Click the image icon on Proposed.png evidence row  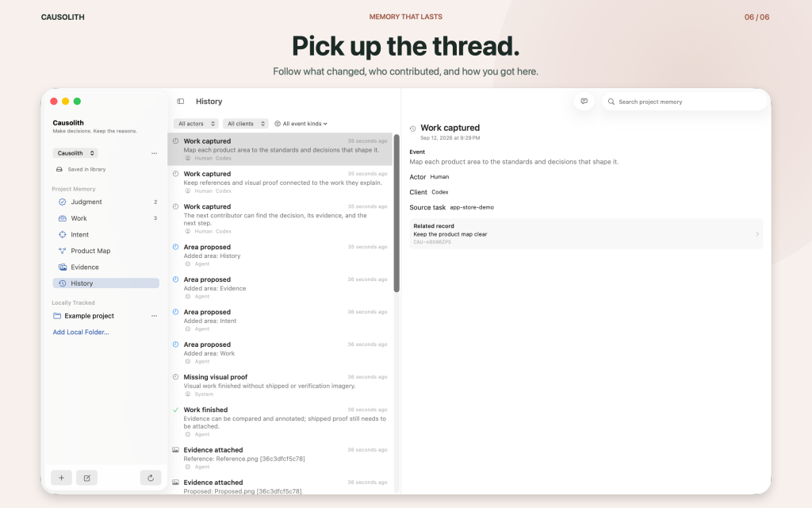pyautogui.click(x=175, y=483)
